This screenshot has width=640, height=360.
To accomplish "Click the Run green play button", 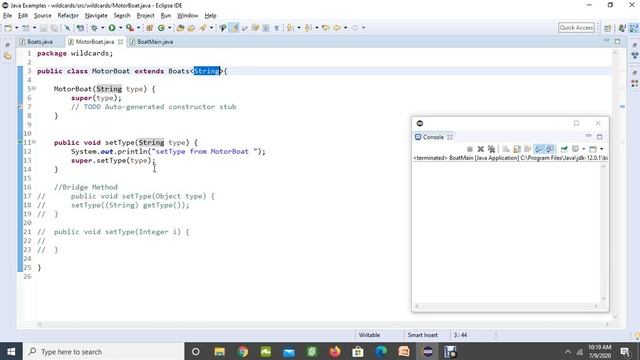I will pyautogui.click(x=112, y=28).
